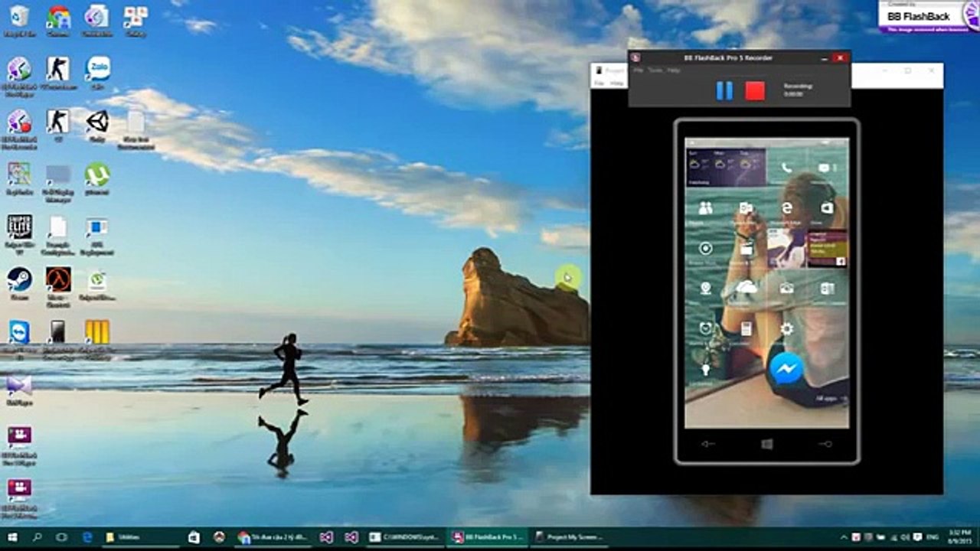Tap the phone's Back navigation button

coord(707,444)
